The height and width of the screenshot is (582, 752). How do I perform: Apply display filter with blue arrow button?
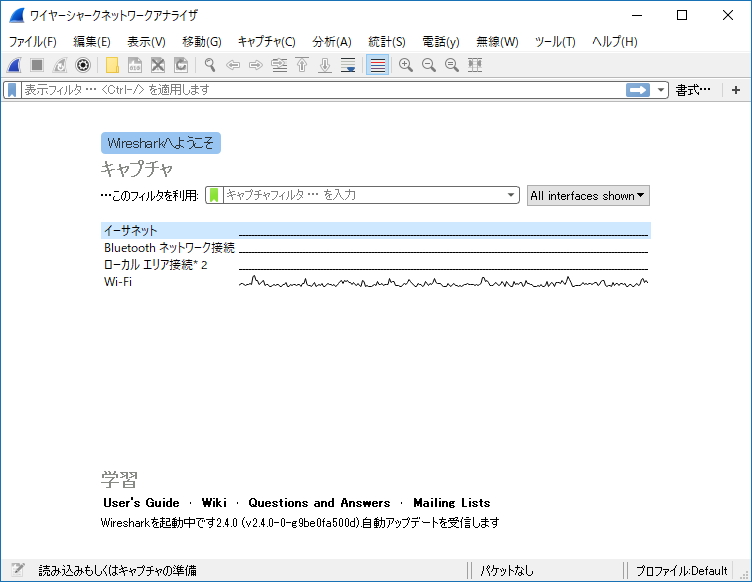click(x=637, y=90)
